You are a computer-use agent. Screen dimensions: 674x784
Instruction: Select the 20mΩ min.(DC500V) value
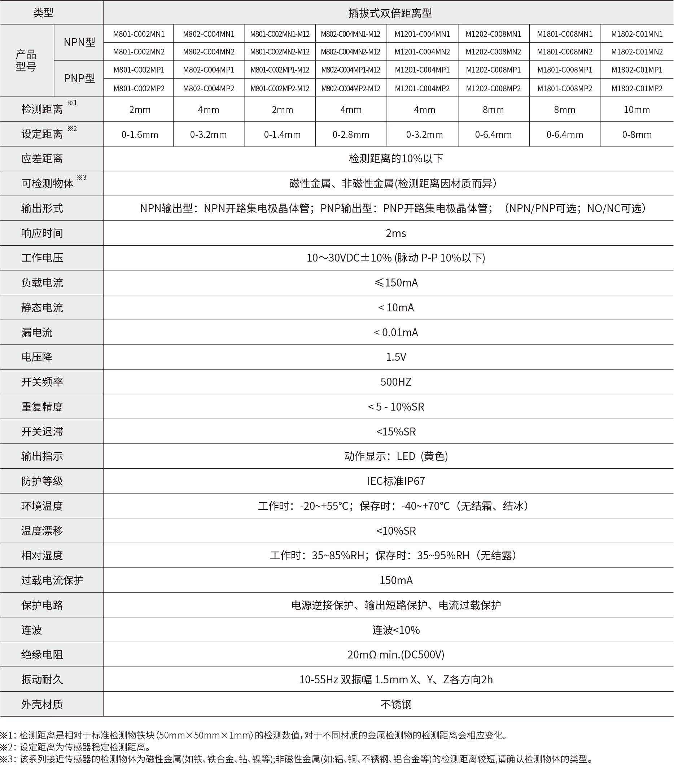click(396, 654)
